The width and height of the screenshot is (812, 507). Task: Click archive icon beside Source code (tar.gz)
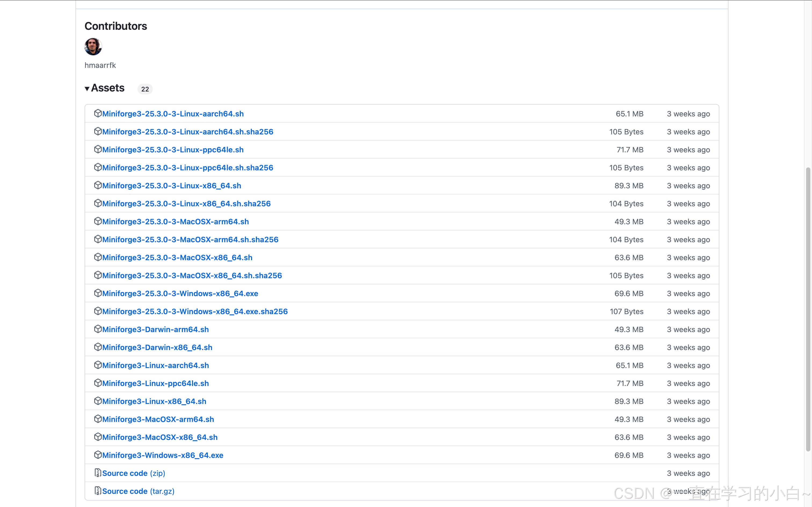tap(98, 491)
